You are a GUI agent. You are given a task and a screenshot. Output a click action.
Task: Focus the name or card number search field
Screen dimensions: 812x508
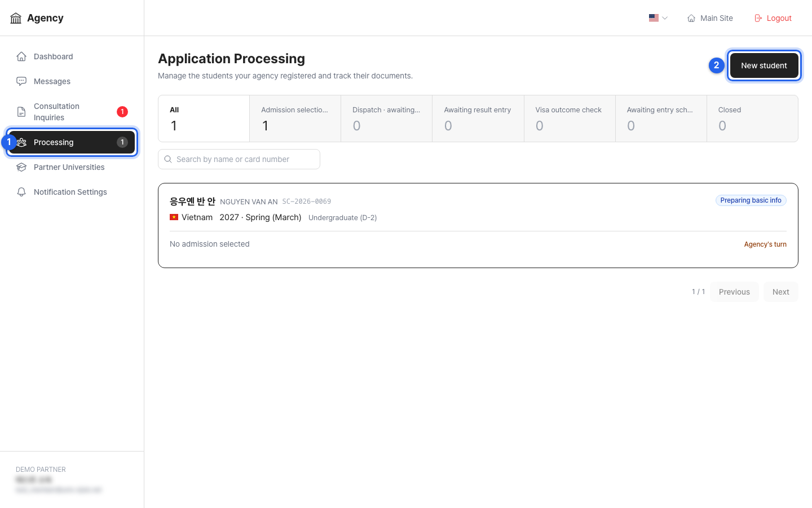tap(239, 159)
